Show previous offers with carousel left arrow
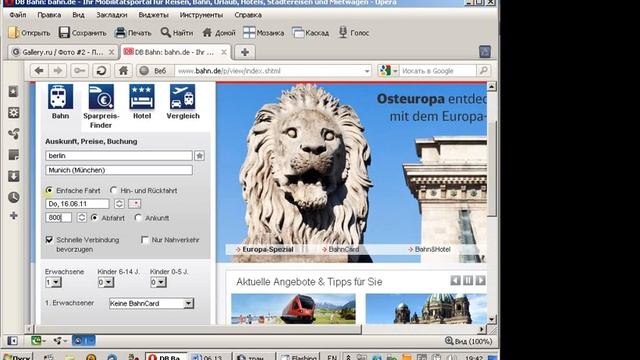This screenshot has width=640, height=360. coord(455,280)
